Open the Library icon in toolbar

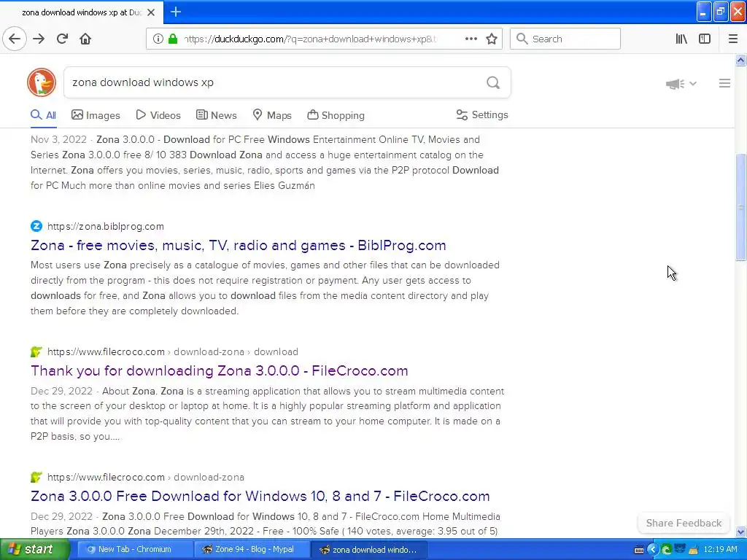tap(681, 39)
